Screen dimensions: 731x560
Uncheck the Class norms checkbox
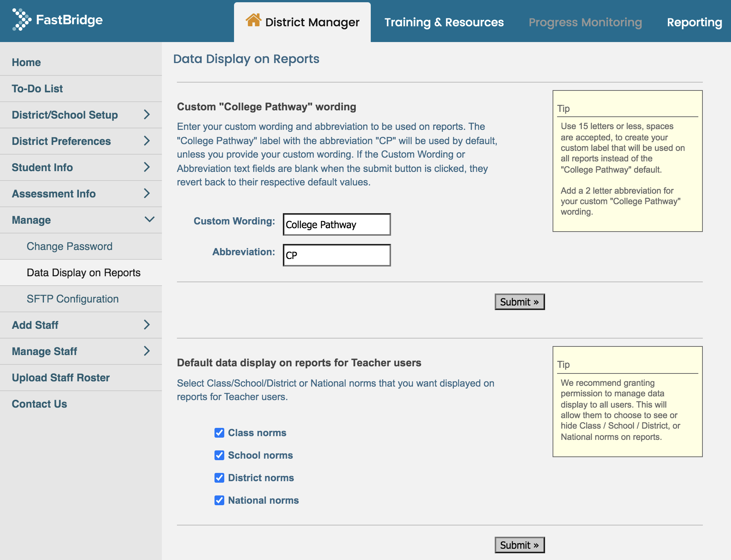[219, 433]
